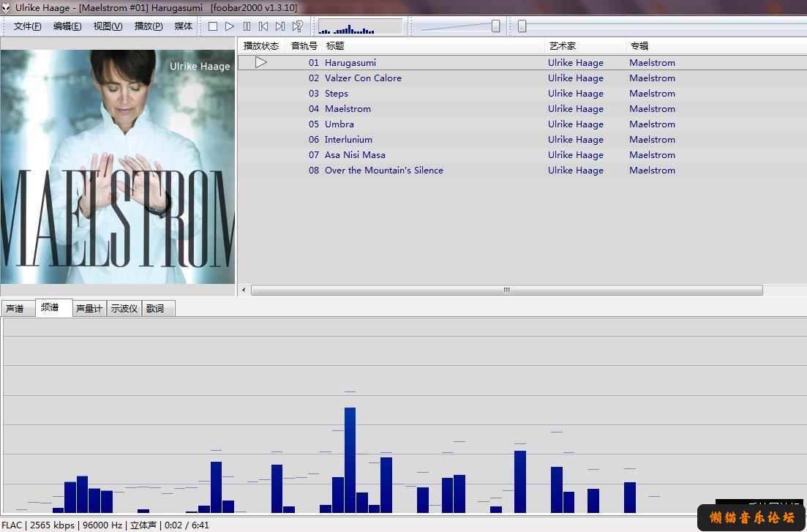807x532 pixels.
Task: Select track 08 Over the Mountain's Silence
Action: tap(522, 171)
